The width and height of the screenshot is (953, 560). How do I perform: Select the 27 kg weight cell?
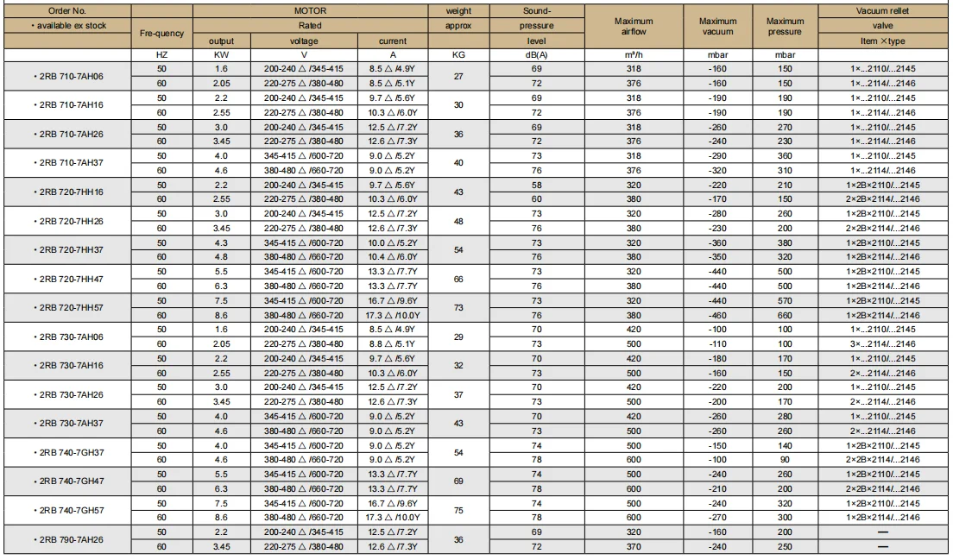click(459, 77)
